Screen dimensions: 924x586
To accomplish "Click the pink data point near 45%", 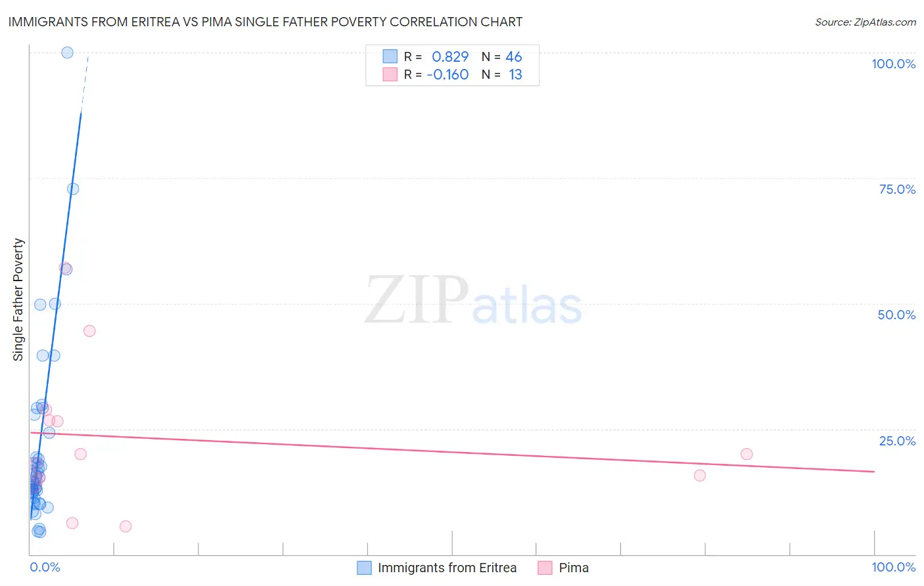I will tap(89, 331).
